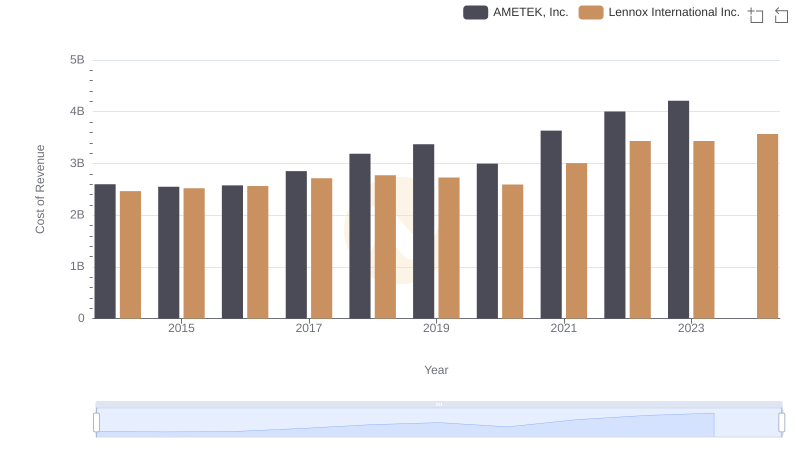Viewport: 800px width, 461px height.
Task: Click the 5B y-axis tick label
Action: (x=77, y=60)
